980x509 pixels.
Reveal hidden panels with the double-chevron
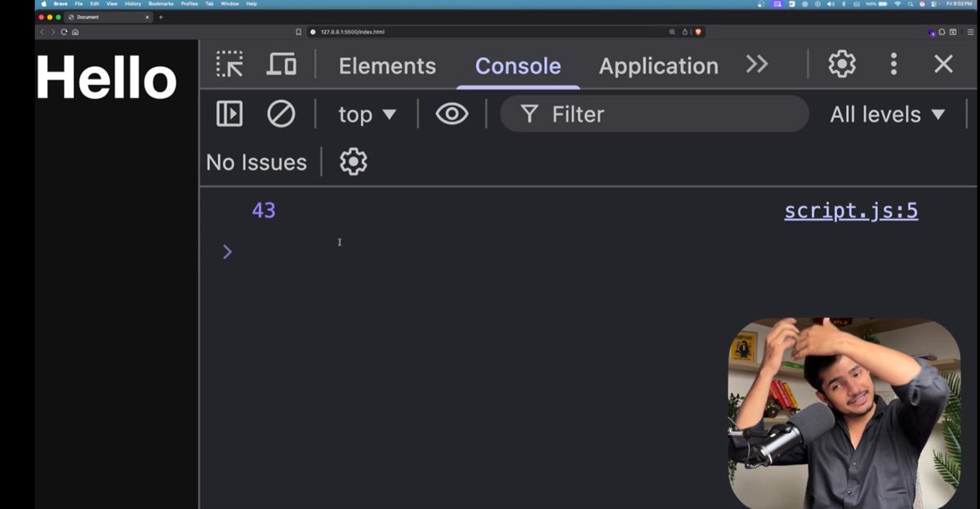756,65
